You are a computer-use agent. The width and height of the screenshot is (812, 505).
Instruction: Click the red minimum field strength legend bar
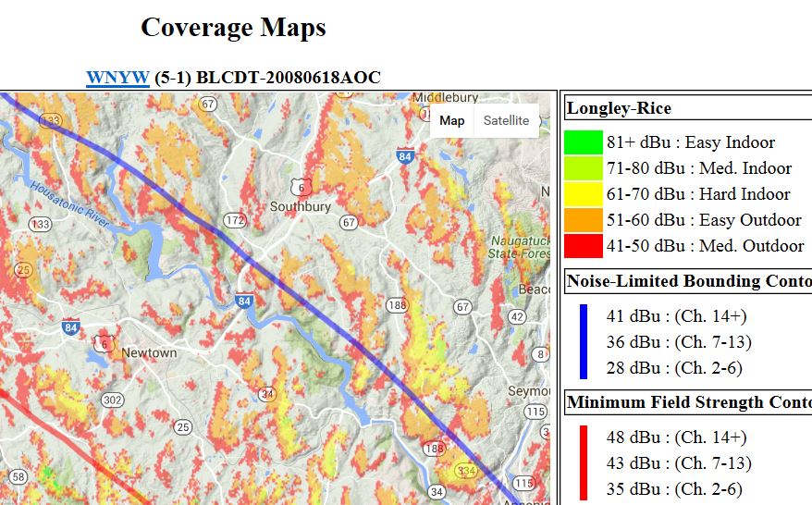click(x=584, y=462)
